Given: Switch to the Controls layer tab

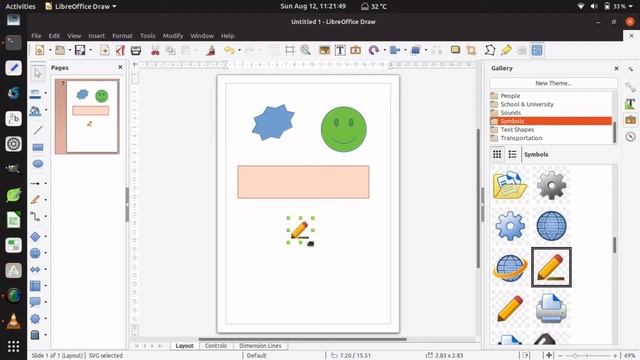Looking at the screenshot, I should pyautogui.click(x=216, y=346).
